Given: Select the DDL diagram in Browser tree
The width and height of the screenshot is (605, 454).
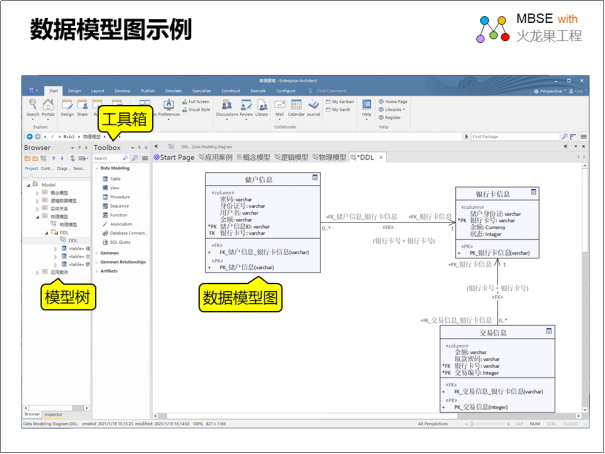Looking at the screenshot, I should point(73,240).
